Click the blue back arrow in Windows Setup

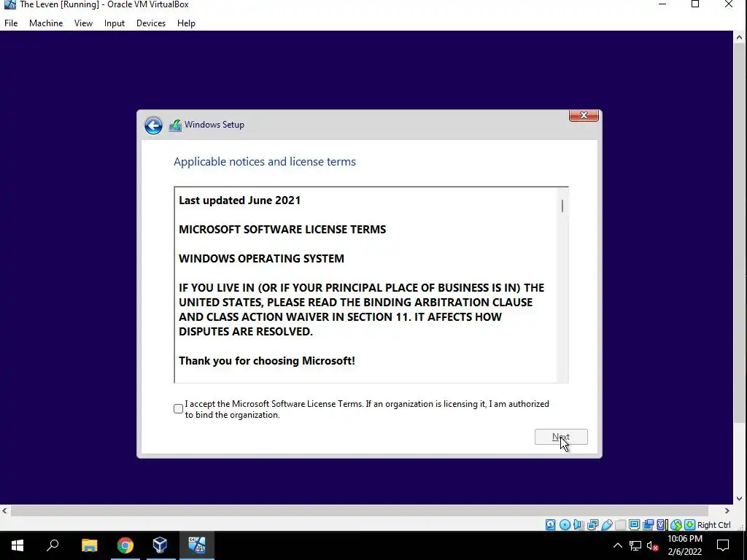(x=153, y=125)
